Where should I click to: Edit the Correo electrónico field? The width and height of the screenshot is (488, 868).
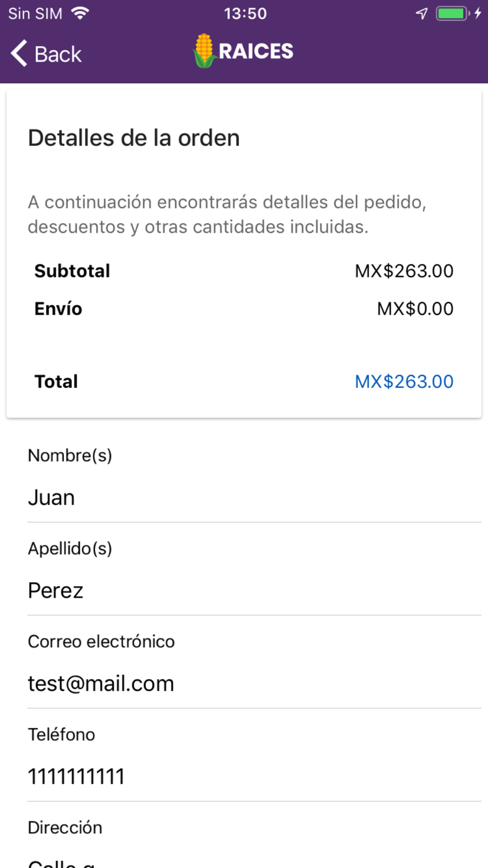tap(254, 683)
